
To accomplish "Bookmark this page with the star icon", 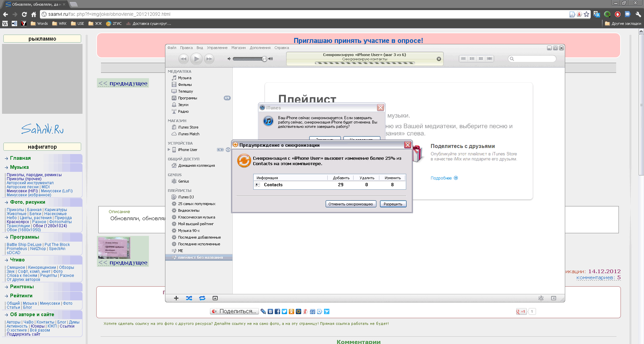I will [586, 14].
